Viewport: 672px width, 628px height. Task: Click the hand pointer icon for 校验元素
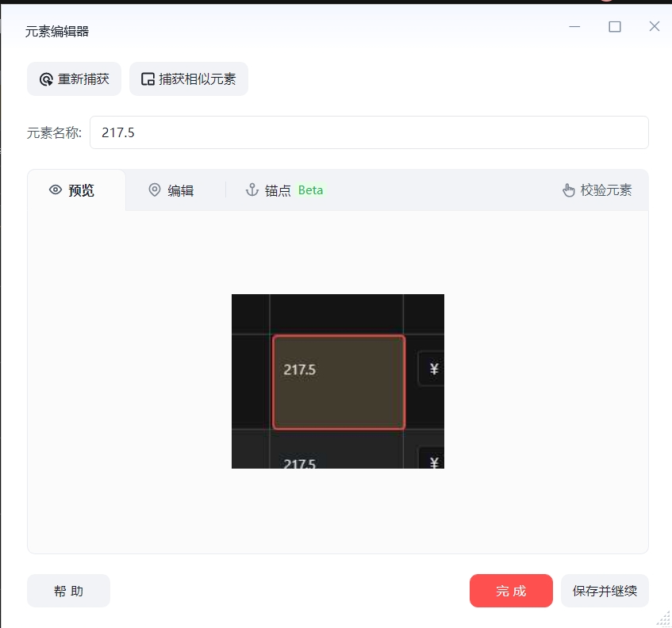[568, 190]
